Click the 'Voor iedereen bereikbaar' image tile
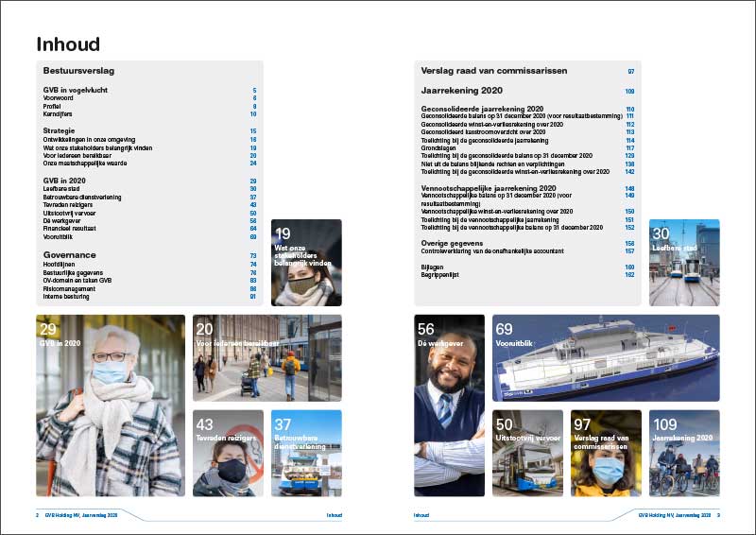This screenshot has height=535, width=756. 266,358
